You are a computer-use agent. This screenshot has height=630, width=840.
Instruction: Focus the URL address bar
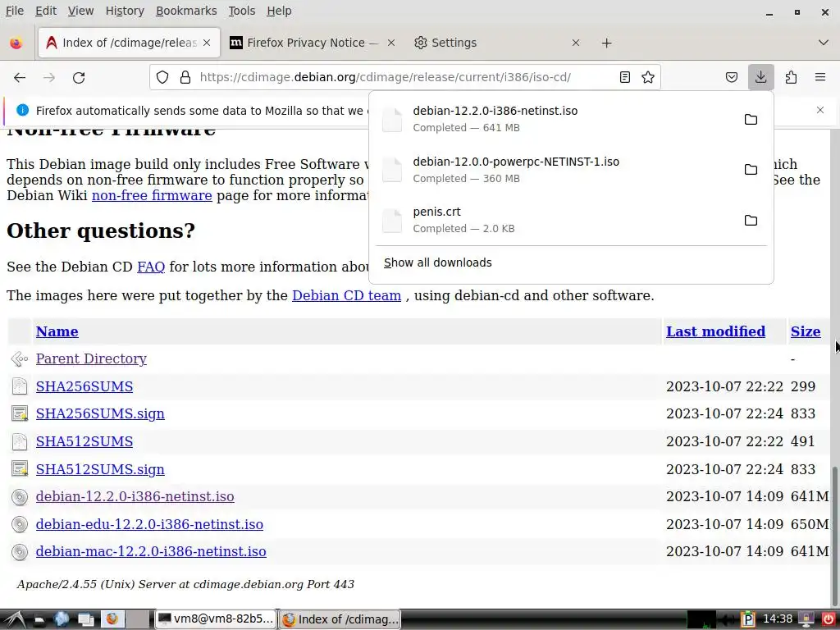pyautogui.click(x=405, y=77)
